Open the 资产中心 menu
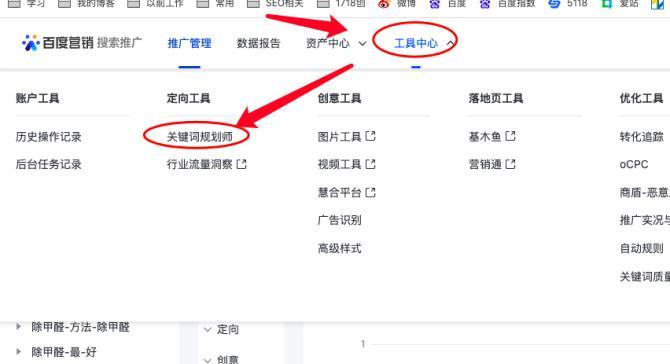 [x=328, y=43]
